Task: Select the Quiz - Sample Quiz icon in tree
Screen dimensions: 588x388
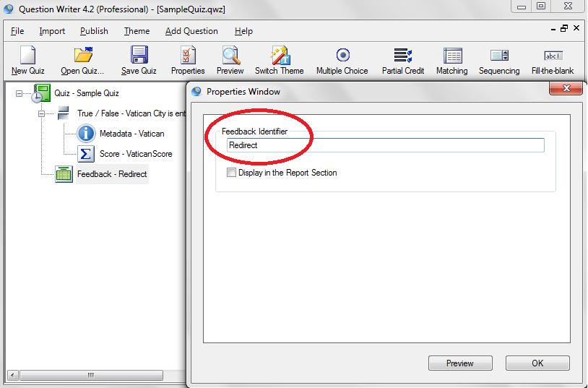Action: coord(40,93)
